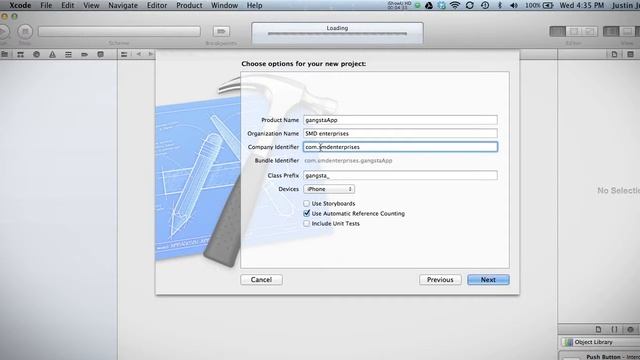Click the Wed 4:35 PM clock
640x360 pixels.
click(582, 5)
